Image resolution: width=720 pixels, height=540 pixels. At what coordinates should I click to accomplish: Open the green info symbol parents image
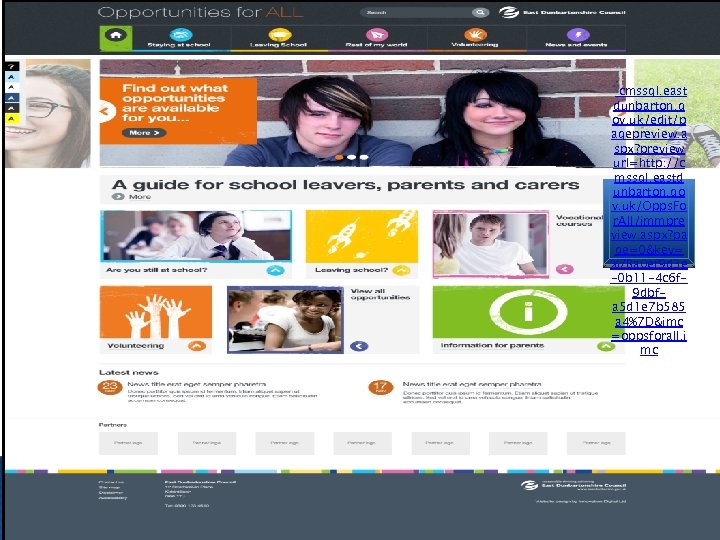529,312
